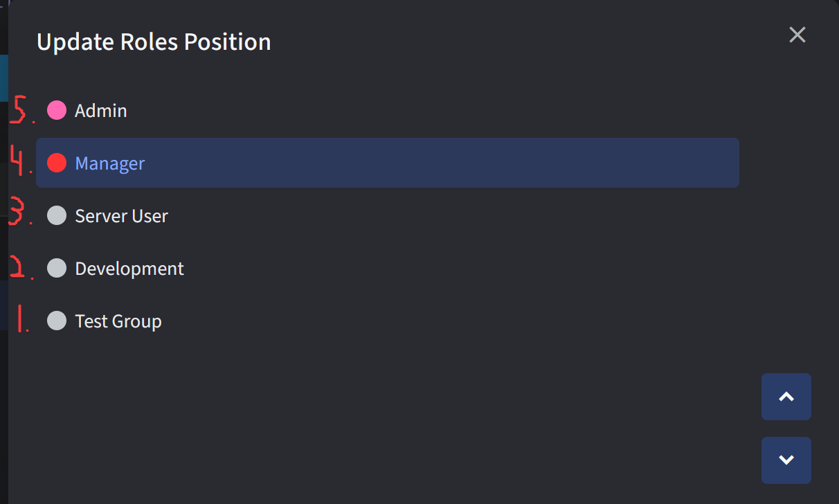Move selected role up with chevron button
Viewport: 839px width, 504px height.
[x=786, y=397]
